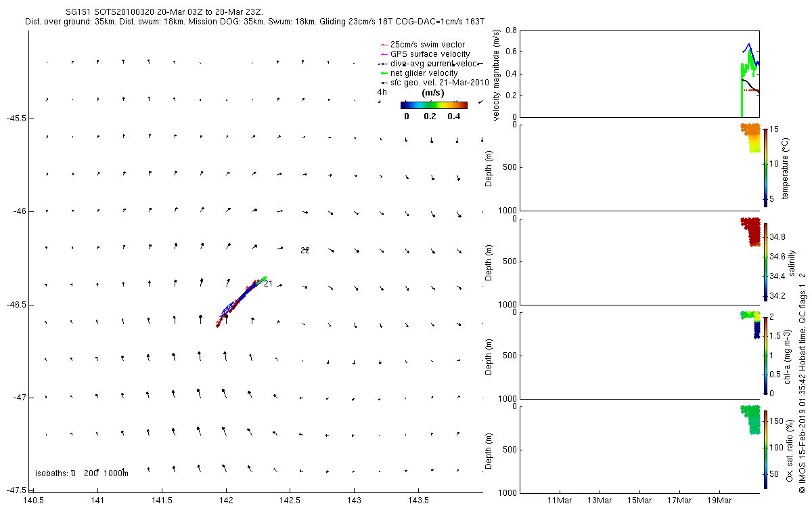
Task: Click the vertical IMOS copyright timestamp text
Action: click(803, 384)
